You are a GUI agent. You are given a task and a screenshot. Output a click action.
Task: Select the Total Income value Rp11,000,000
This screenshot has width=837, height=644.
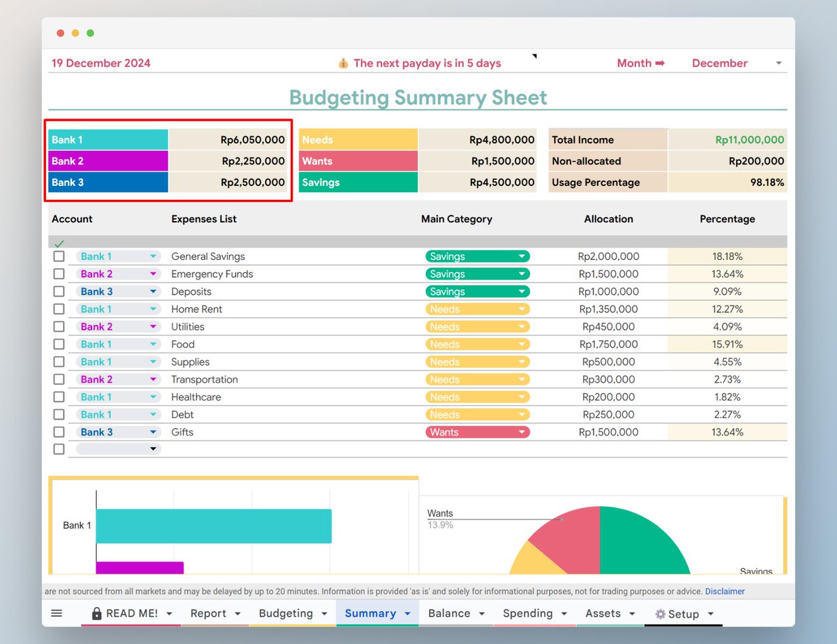coord(750,139)
